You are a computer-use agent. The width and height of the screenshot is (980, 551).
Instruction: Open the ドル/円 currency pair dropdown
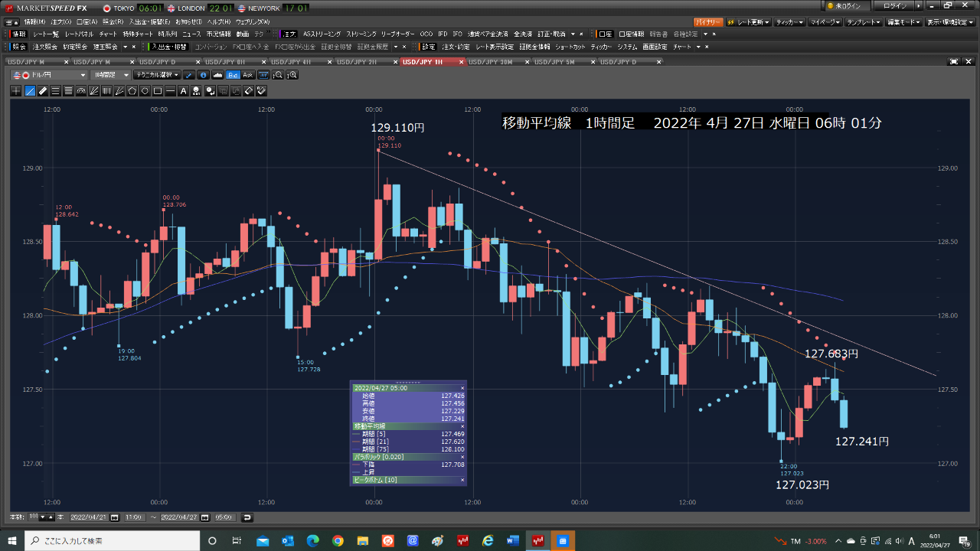[50, 75]
